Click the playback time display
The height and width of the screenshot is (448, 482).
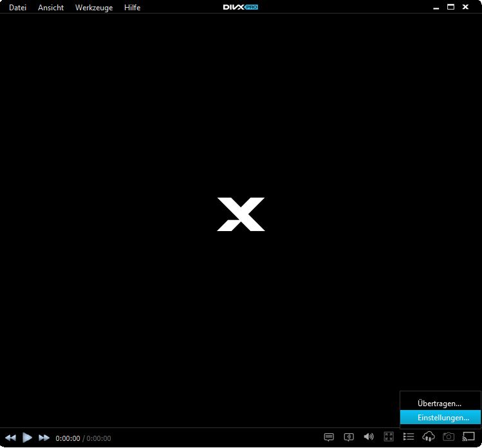point(83,438)
